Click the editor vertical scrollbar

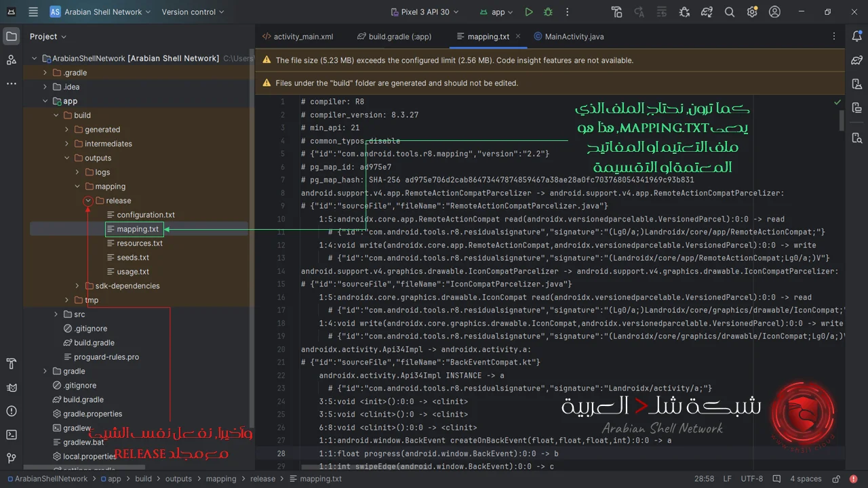842,120
